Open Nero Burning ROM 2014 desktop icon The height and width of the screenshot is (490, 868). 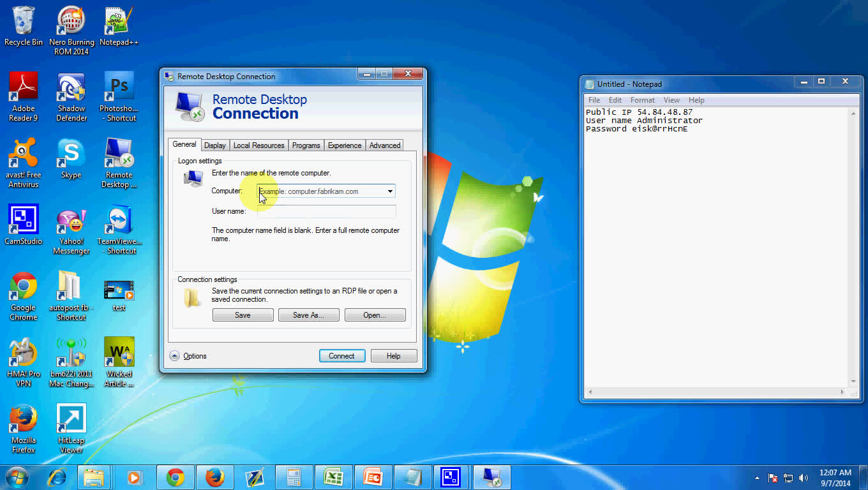pos(71,30)
